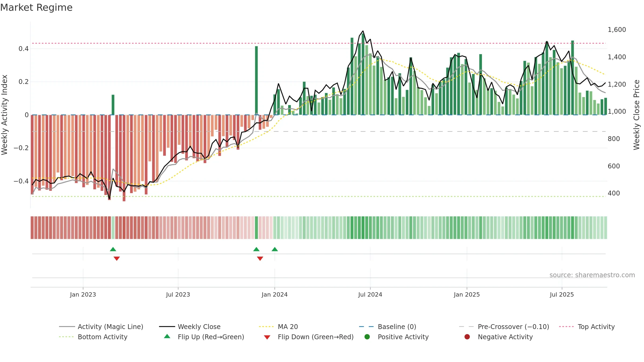Click the lone green stripe in the red heatmap, early 2023
Image resolution: width=644 pixels, height=362 pixels.
pyautogui.click(x=113, y=228)
